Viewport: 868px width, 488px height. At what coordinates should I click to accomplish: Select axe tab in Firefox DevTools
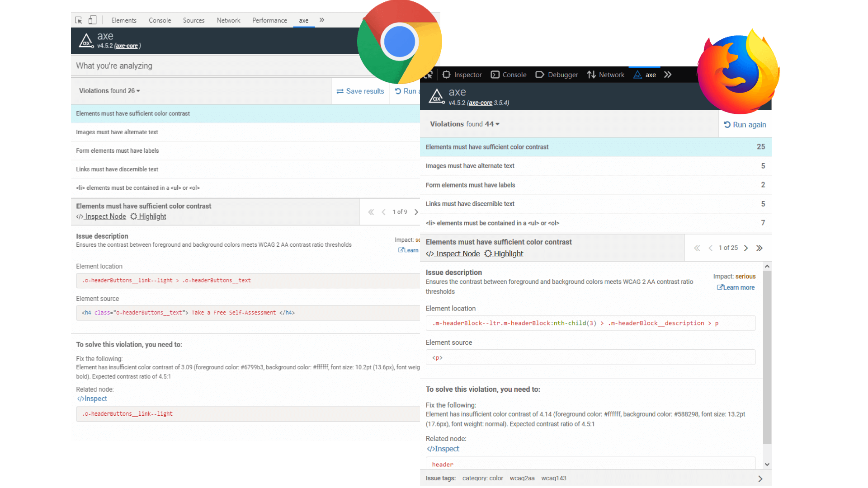pos(645,75)
